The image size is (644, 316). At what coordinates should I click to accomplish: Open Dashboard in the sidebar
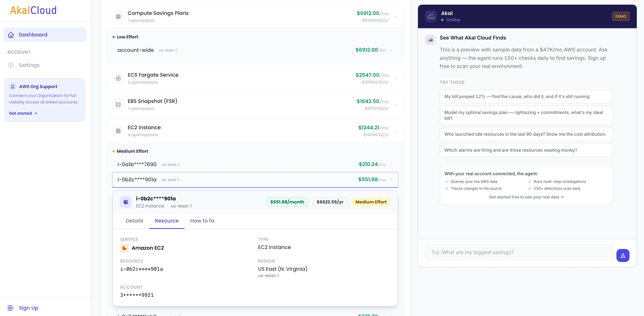point(45,35)
